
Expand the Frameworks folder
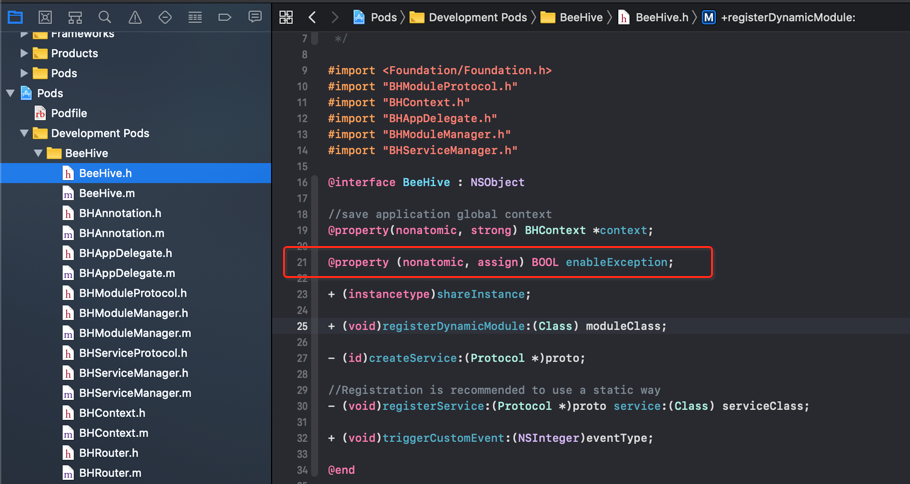click(x=24, y=34)
